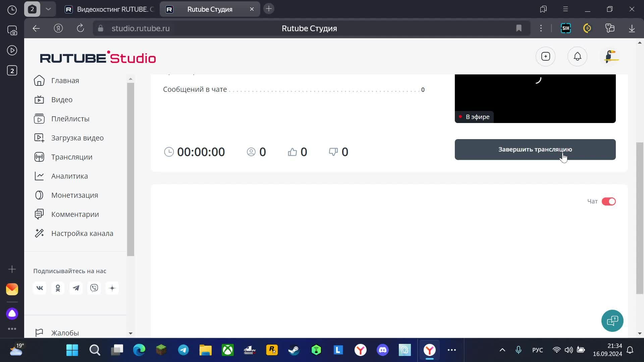This screenshot has width=644, height=362.
Task: Click the RUTUBE Studio logo
Action: point(98,58)
